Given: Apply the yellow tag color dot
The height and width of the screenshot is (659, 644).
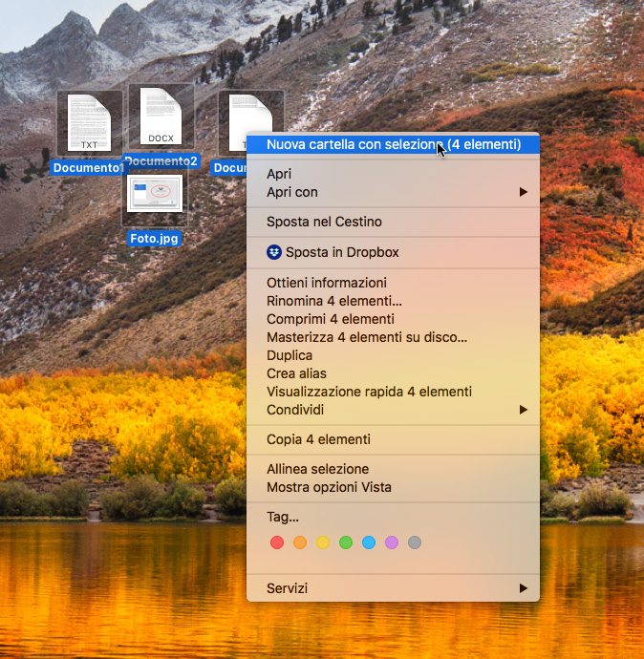Looking at the screenshot, I should [x=323, y=542].
